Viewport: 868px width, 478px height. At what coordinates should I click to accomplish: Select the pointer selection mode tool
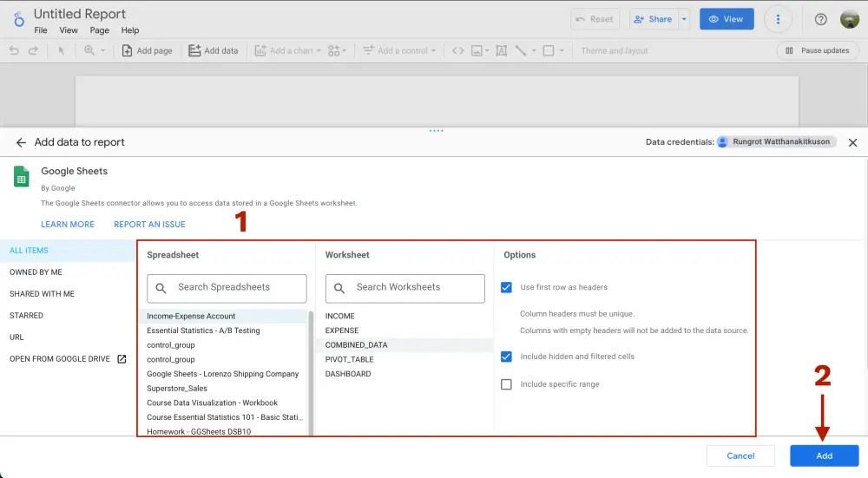pyautogui.click(x=62, y=51)
